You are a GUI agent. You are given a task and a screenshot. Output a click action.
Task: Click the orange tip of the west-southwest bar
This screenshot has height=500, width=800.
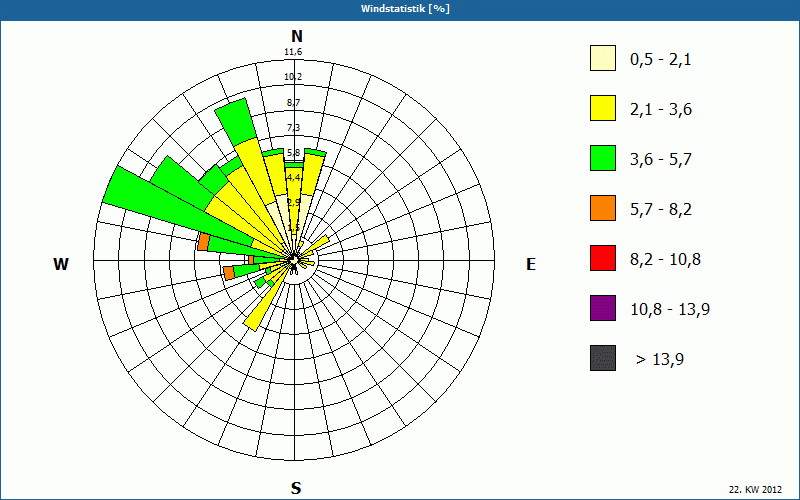[229, 273]
